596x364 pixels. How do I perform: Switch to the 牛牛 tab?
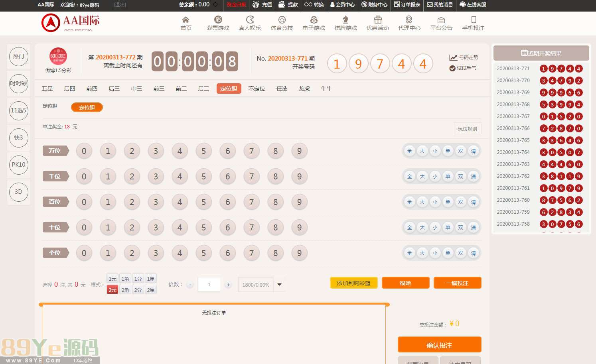(326, 89)
